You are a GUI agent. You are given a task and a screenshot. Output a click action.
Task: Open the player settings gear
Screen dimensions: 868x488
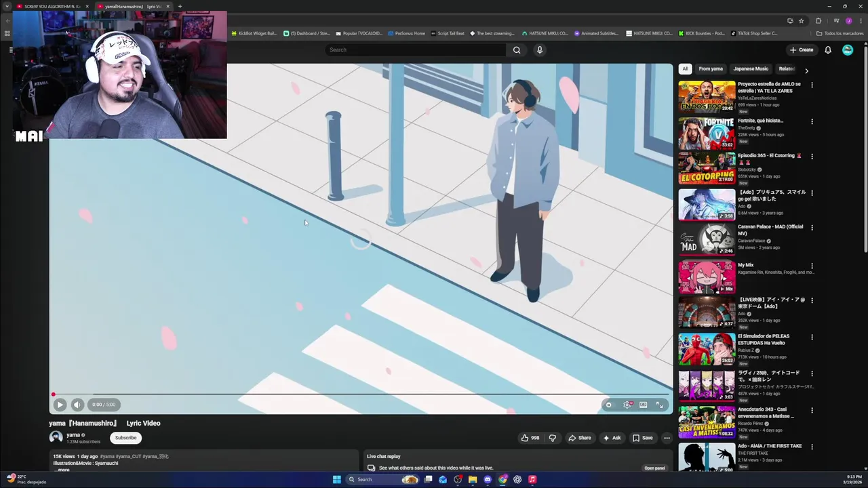tap(627, 405)
